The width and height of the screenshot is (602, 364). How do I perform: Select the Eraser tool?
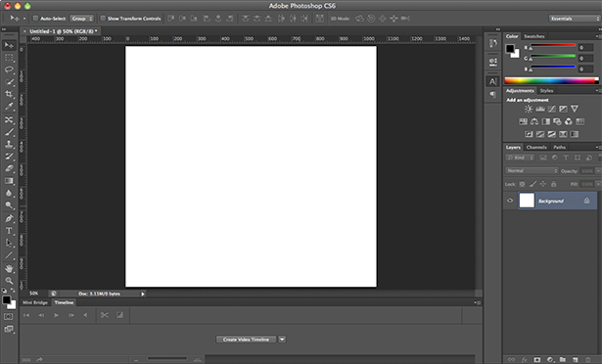click(x=9, y=168)
